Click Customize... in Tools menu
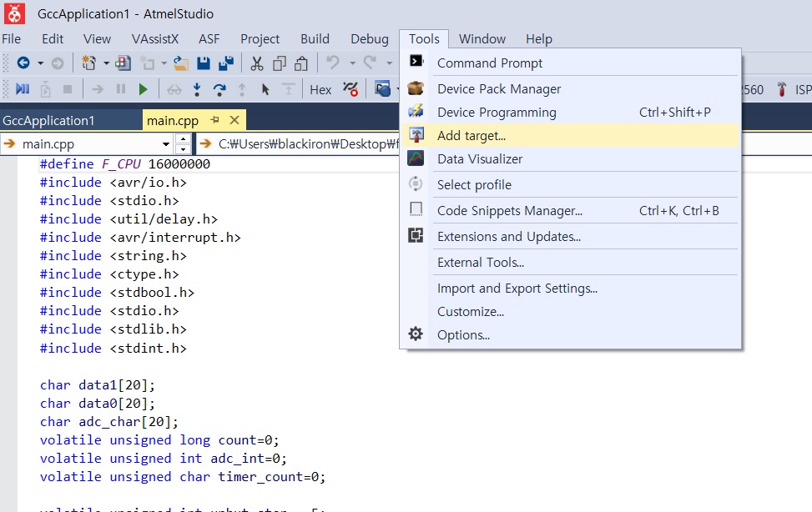 point(570,312)
